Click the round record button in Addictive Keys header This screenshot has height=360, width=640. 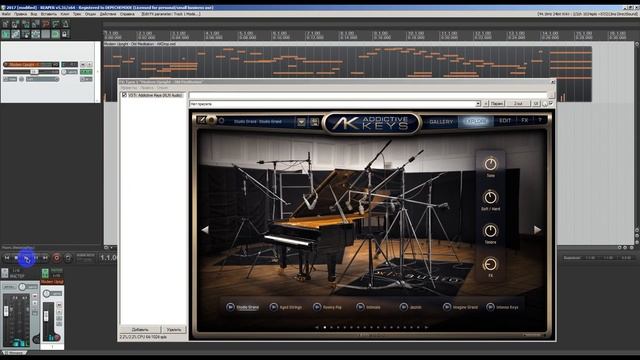point(211,120)
